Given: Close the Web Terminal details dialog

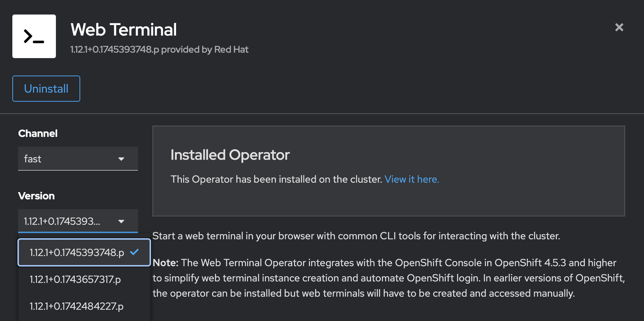Looking at the screenshot, I should 619,27.
